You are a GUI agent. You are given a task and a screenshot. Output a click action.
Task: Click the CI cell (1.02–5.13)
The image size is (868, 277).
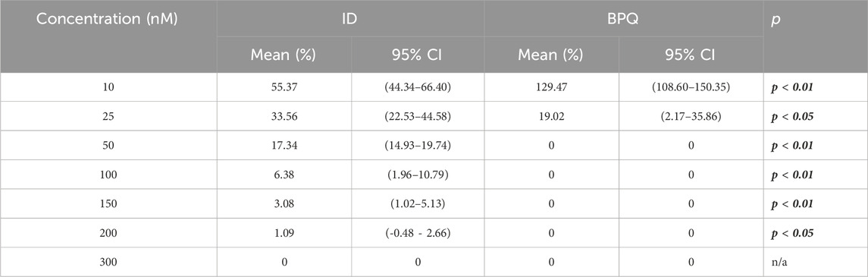[x=418, y=204]
